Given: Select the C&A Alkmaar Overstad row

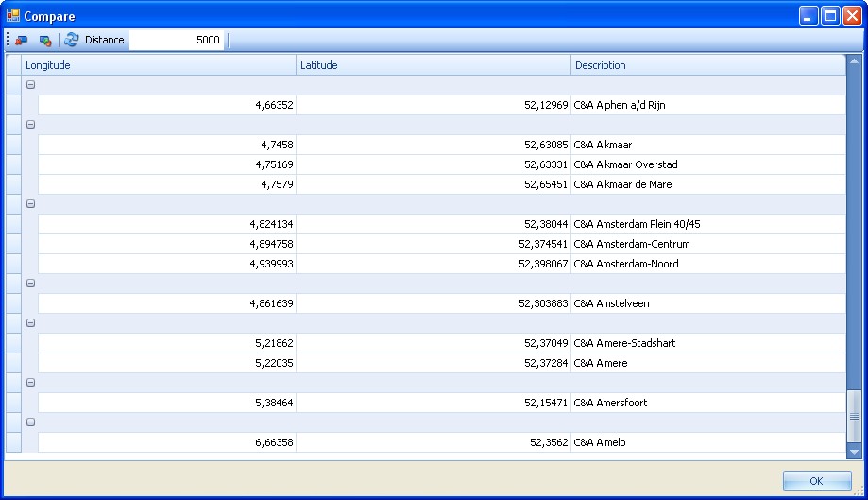Looking at the screenshot, I should pyautogui.click(x=442, y=164).
